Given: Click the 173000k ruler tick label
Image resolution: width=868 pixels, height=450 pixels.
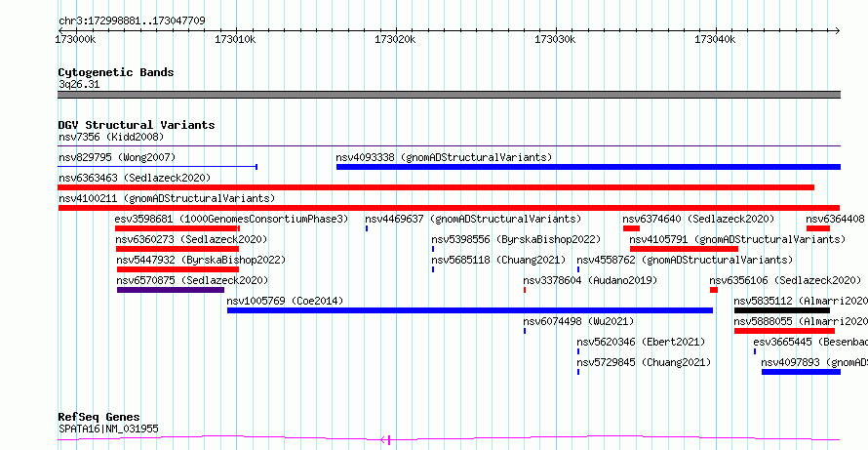Looking at the screenshot, I should click(x=76, y=39).
